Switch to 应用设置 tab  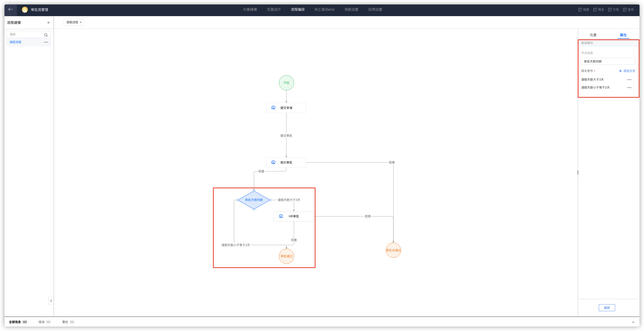pos(375,10)
